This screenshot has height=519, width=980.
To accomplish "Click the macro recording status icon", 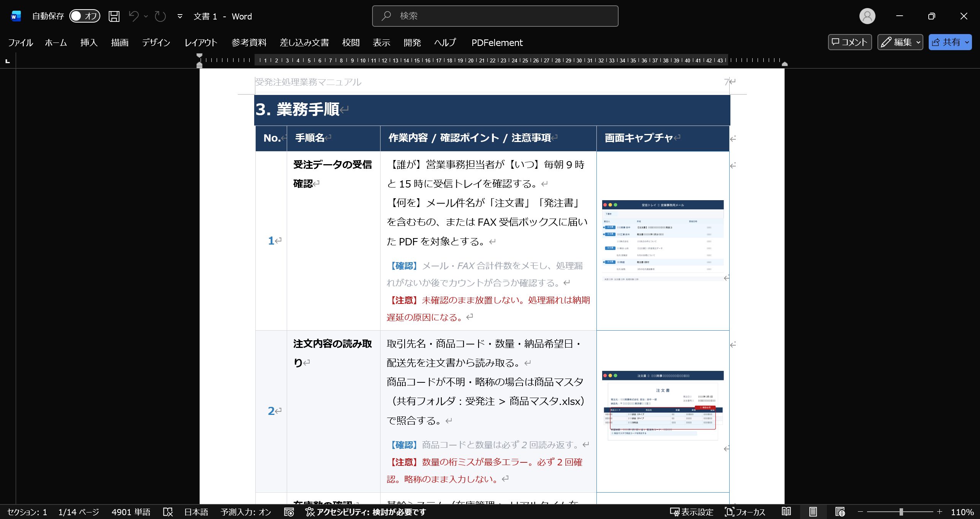I will coord(289,512).
